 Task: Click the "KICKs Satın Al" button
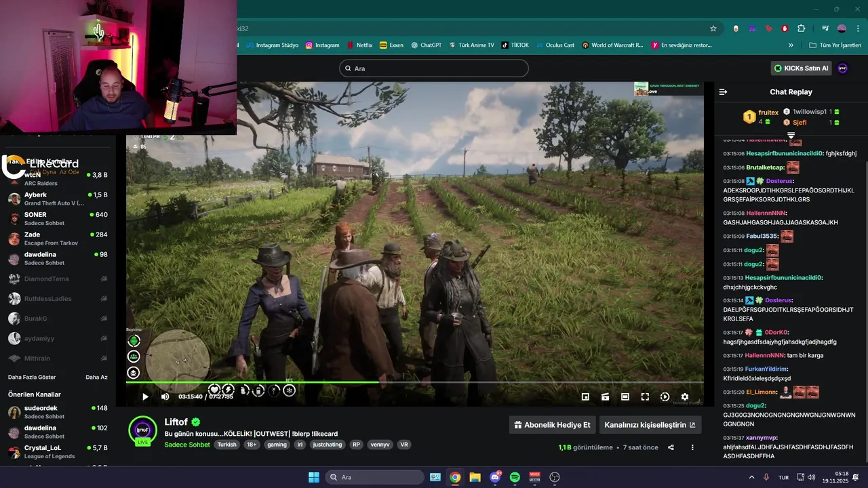(x=802, y=68)
